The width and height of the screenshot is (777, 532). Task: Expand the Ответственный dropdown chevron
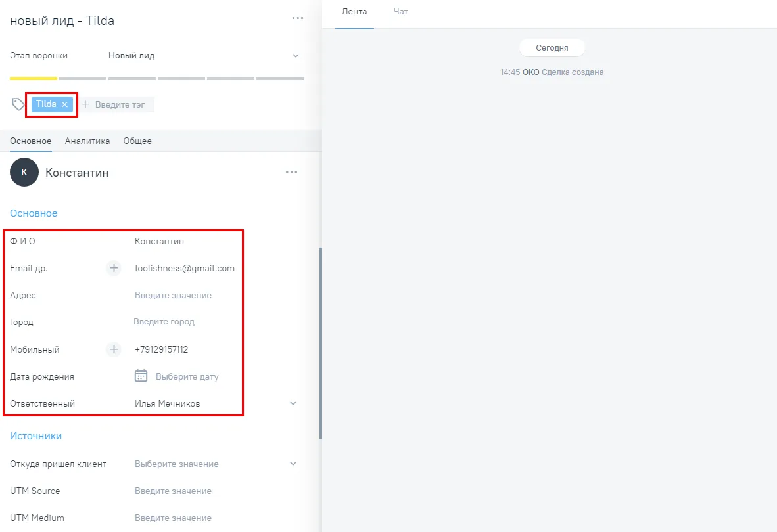click(293, 403)
